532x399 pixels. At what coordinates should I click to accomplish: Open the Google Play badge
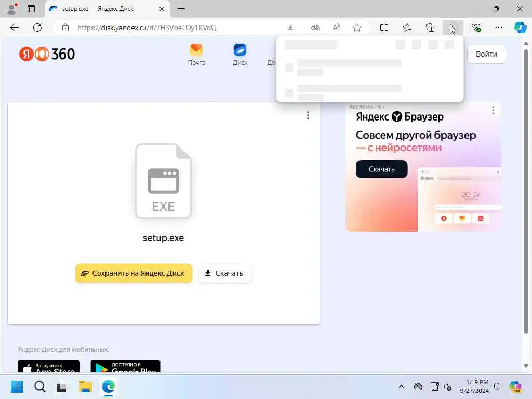click(x=126, y=366)
